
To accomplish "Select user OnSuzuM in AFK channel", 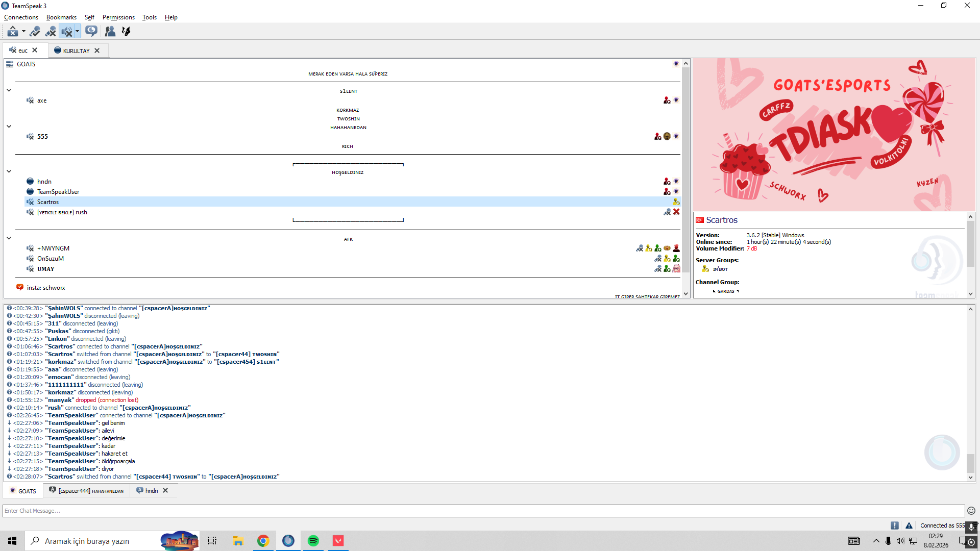I will click(x=51, y=259).
